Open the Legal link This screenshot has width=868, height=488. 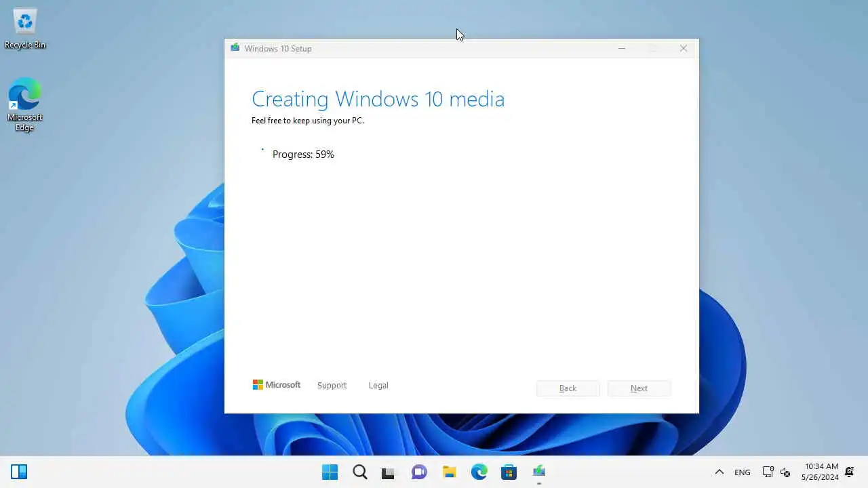click(x=378, y=385)
